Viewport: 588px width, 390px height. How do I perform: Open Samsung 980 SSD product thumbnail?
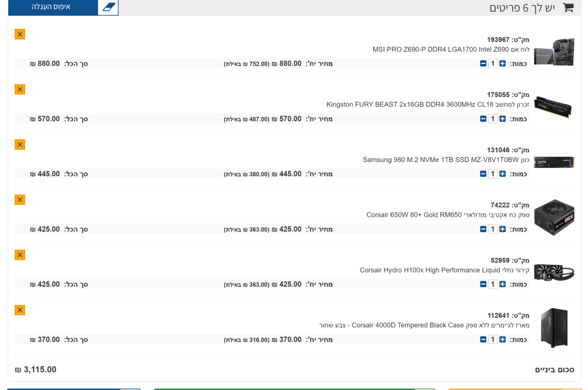point(554,162)
